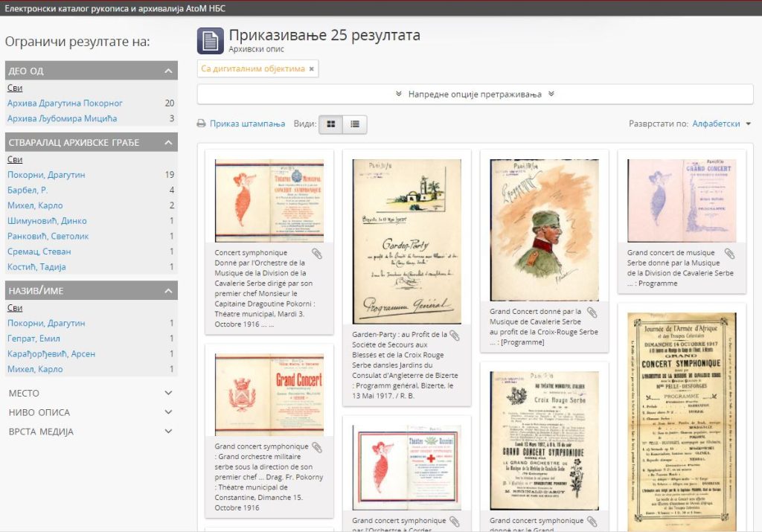Open title 'Grand concert de musique Serbe'
The width and height of the screenshot is (762, 532).
680,268
